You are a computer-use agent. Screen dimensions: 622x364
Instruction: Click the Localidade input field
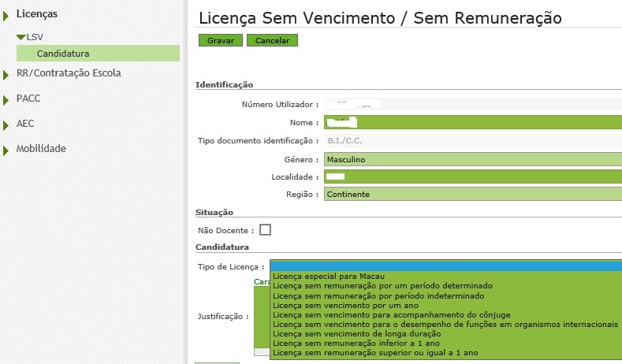coord(471,176)
